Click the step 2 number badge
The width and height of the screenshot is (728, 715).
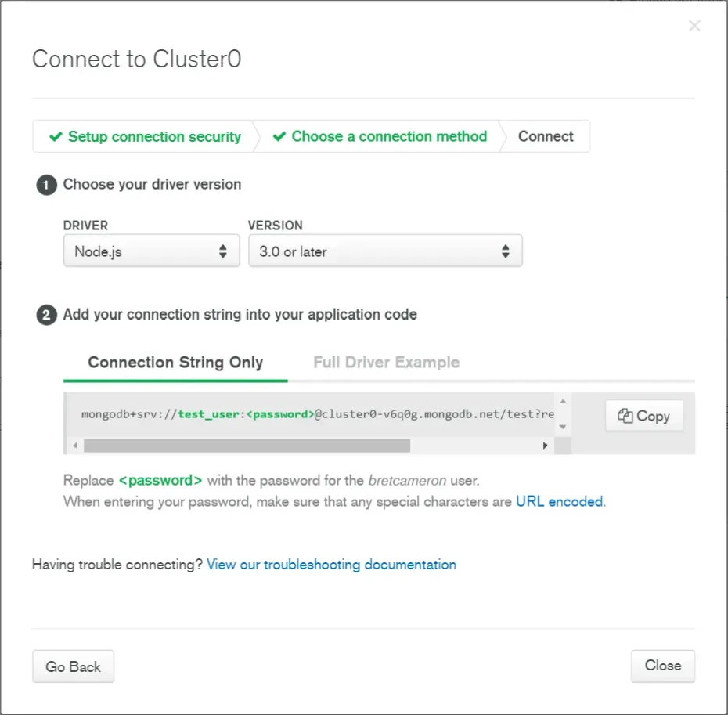46,315
